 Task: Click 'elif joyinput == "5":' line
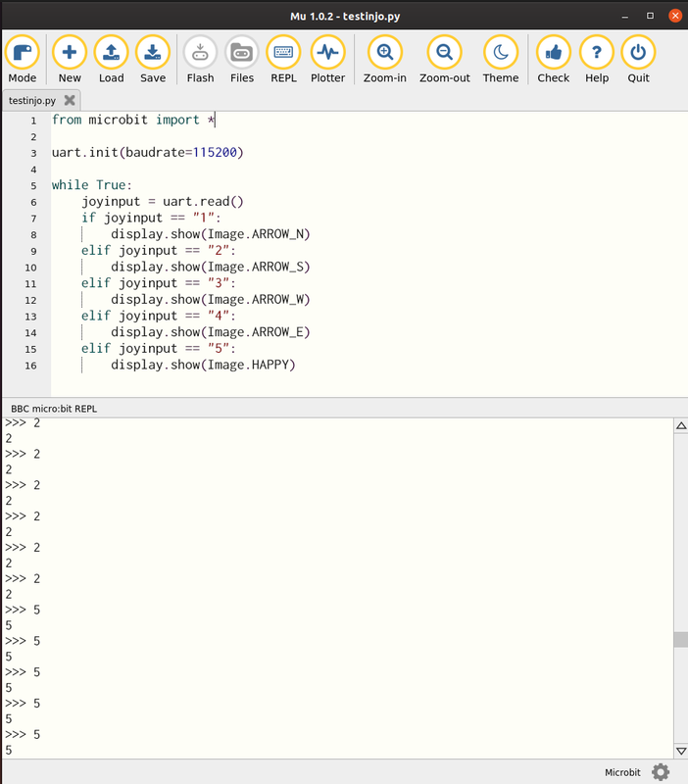coord(159,349)
